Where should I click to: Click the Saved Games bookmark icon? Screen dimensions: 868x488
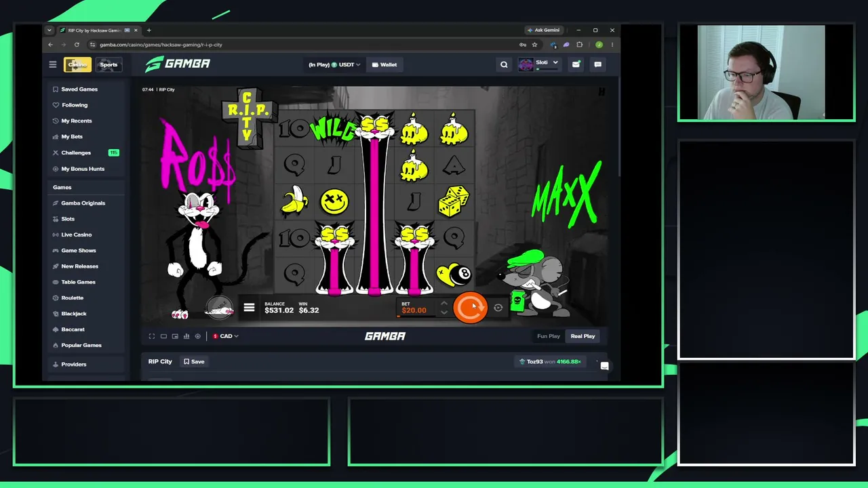[x=56, y=89]
